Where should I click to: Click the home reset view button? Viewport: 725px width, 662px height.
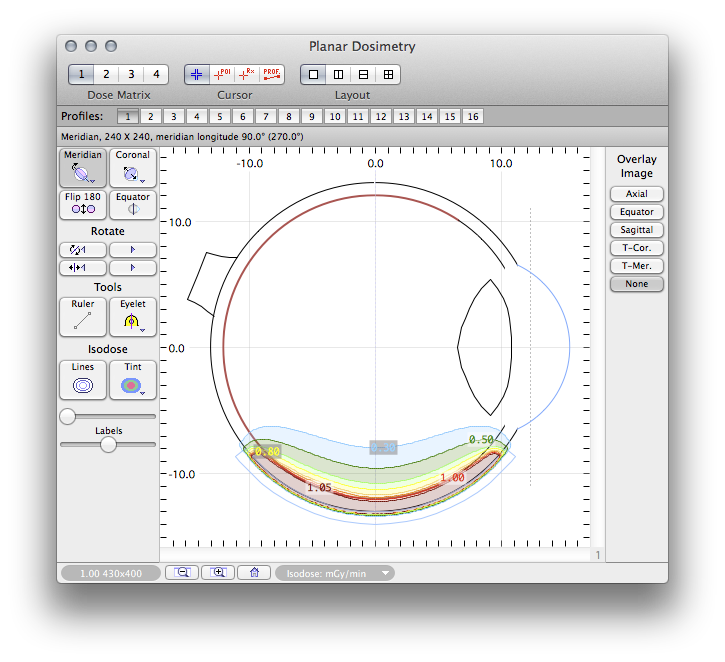(x=254, y=573)
